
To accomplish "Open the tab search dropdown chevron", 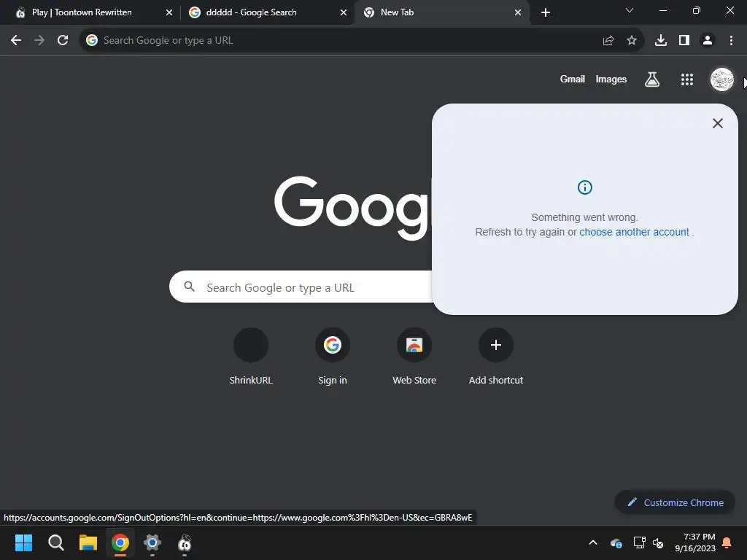I will (630, 10).
